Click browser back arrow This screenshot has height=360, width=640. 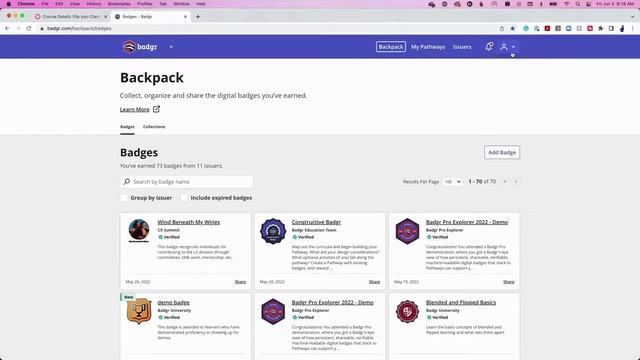click(x=7, y=28)
